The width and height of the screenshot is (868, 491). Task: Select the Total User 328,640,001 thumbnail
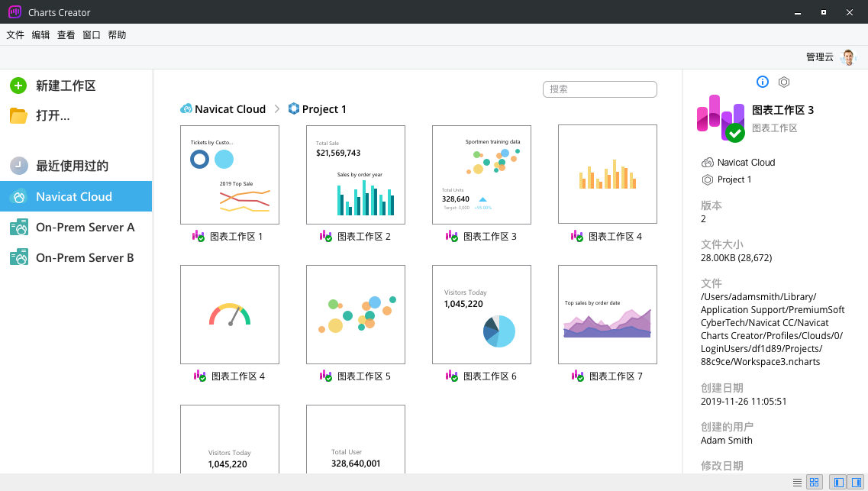356,439
